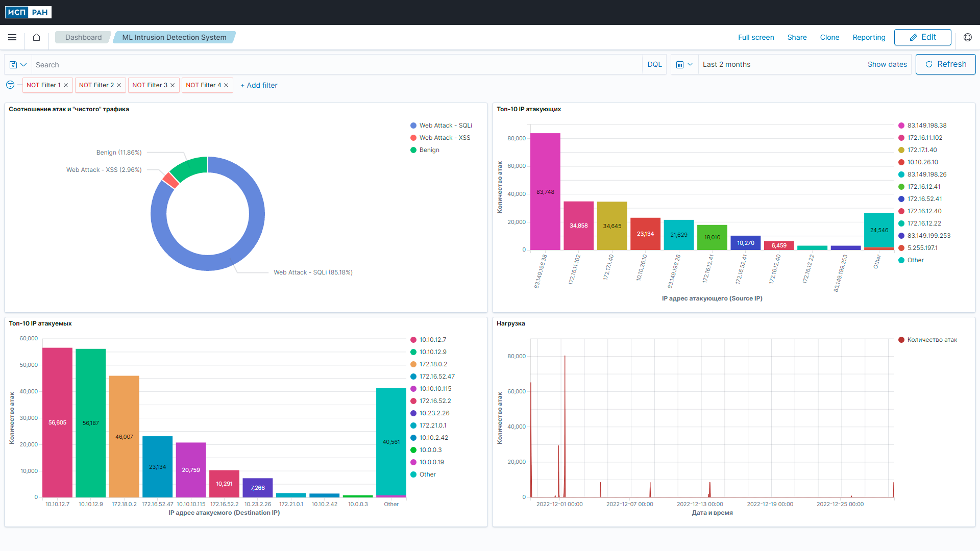Click the Full screen icon
This screenshot has width=980, height=551.
coord(756,37)
